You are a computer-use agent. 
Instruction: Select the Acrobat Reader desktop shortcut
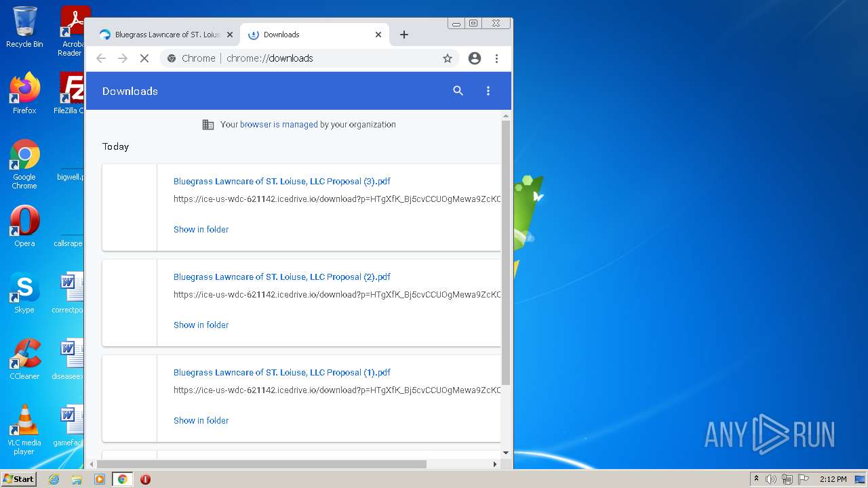(72, 31)
